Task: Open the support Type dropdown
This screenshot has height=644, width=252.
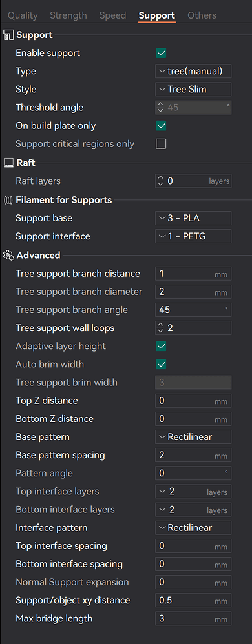Action: [x=193, y=72]
